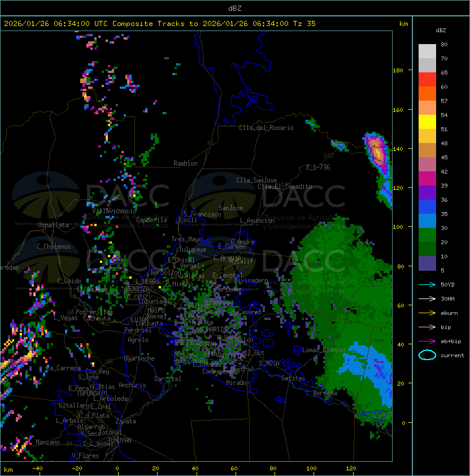The image size is (470, 476).
Task: Click the Villavicencio label
Action: tap(114, 210)
